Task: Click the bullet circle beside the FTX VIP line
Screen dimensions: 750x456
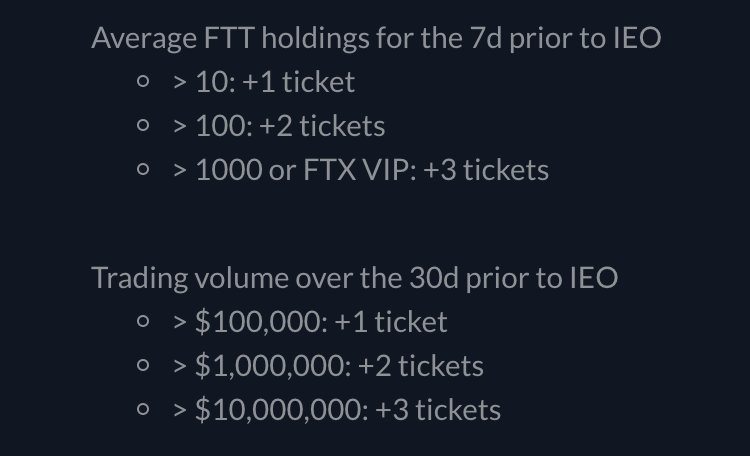Action: pos(143,169)
